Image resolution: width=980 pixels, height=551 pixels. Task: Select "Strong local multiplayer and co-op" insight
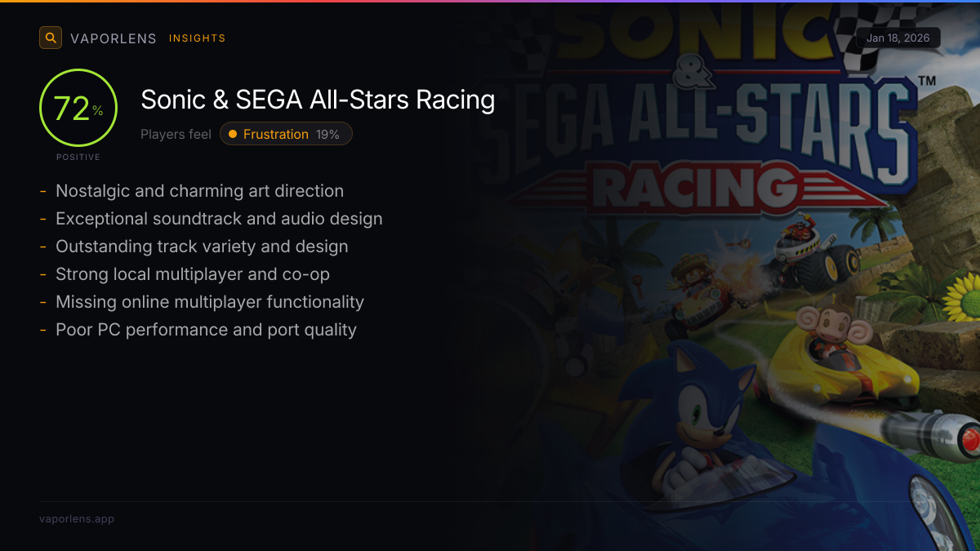click(x=193, y=274)
